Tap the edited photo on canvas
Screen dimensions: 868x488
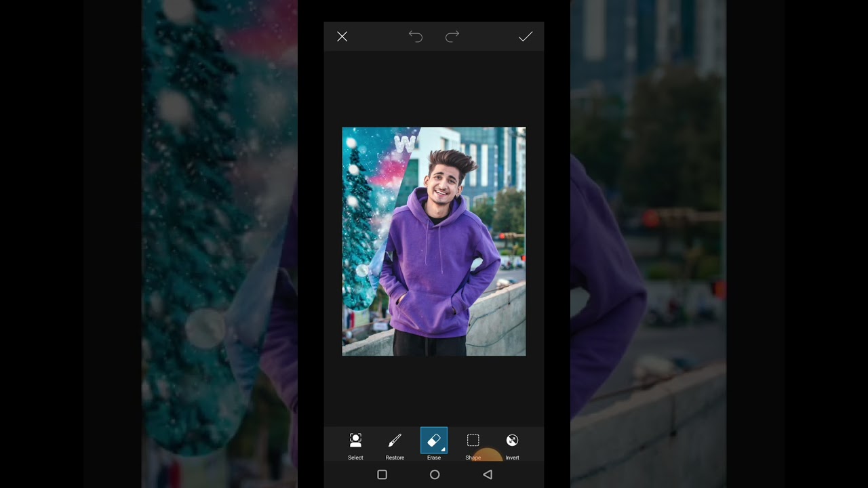[434, 241]
